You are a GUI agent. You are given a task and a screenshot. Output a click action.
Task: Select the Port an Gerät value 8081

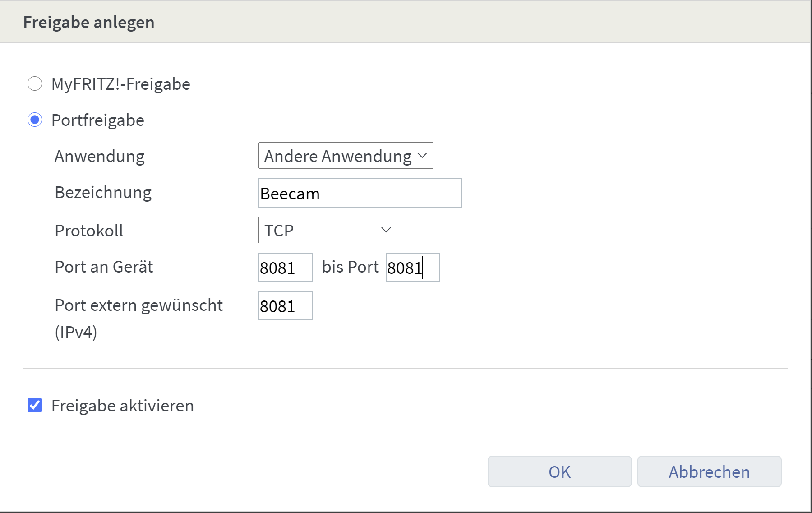(x=285, y=267)
